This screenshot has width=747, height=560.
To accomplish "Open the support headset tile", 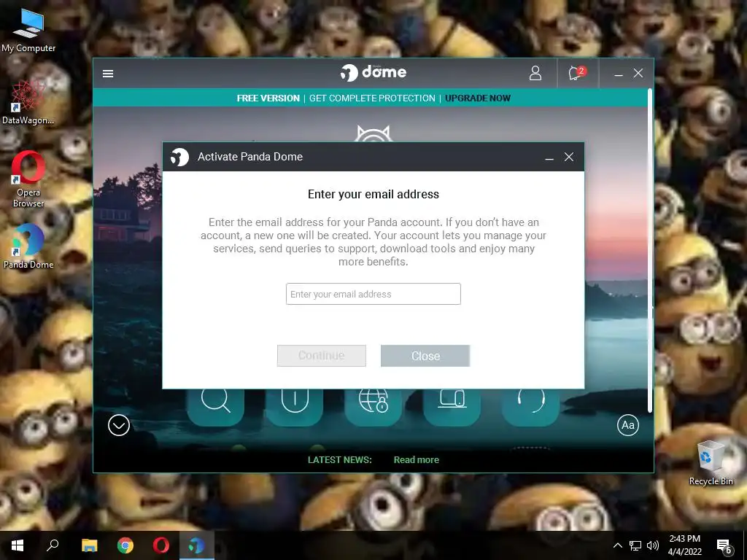I will tap(530, 406).
